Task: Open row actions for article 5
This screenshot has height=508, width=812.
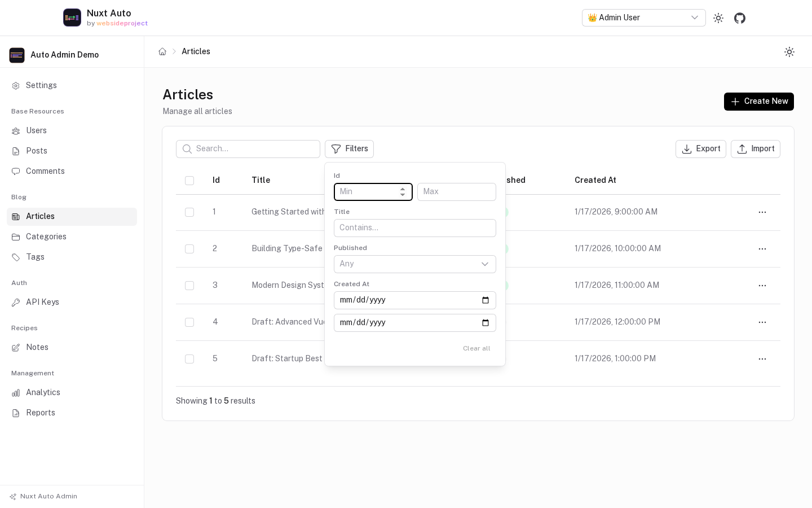Action: tap(762, 359)
